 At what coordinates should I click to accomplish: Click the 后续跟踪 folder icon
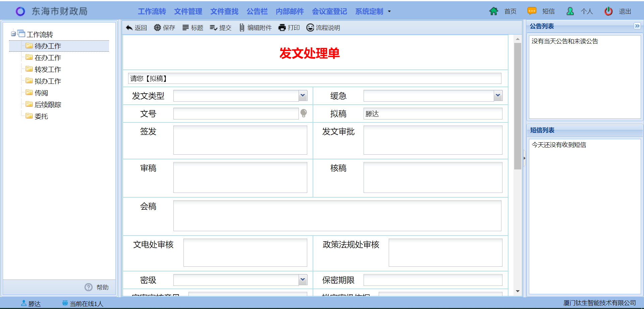click(29, 104)
